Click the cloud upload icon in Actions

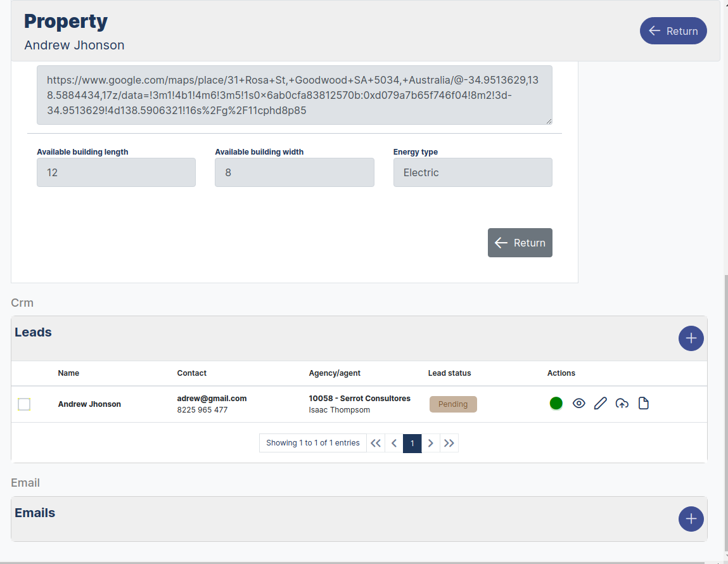[x=622, y=404]
